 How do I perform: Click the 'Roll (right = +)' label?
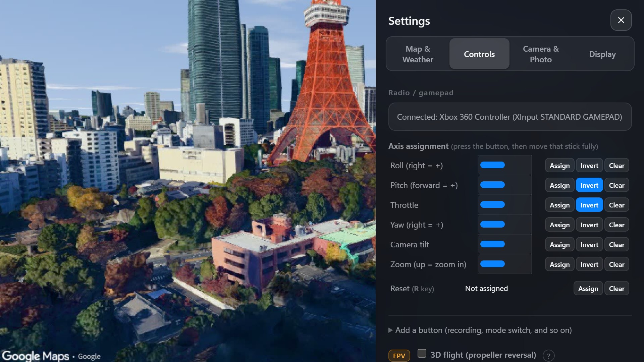pyautogui.click(x=416, y=166)
